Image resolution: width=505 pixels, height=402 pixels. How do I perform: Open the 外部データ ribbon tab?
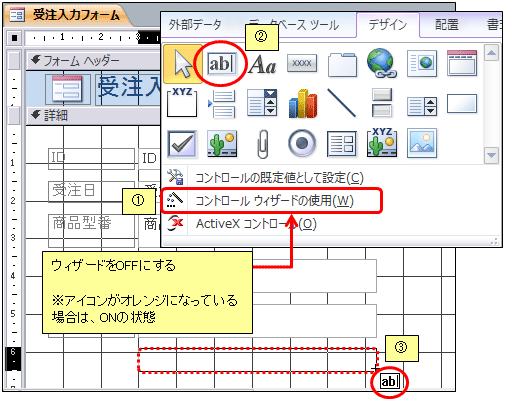[x=195, y=25]
